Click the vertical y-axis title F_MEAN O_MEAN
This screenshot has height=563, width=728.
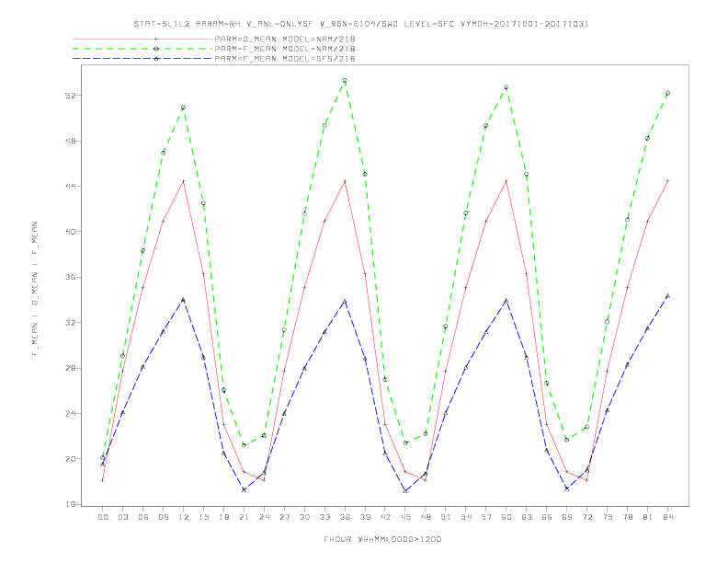35,289
